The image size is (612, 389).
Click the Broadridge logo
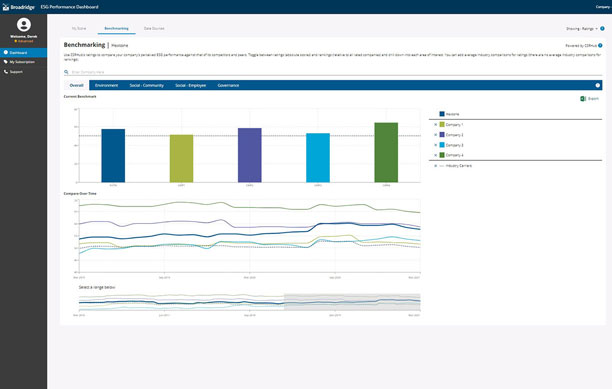click(x=19, y=7)
